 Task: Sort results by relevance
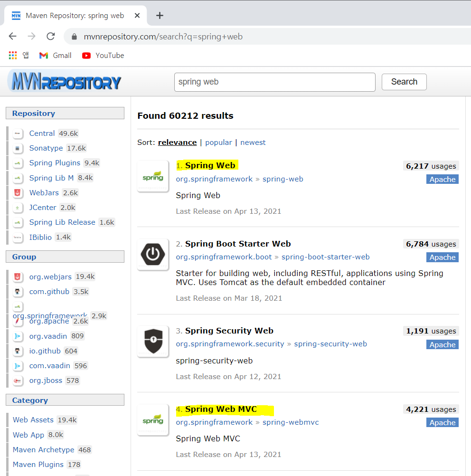pos(177,143)
